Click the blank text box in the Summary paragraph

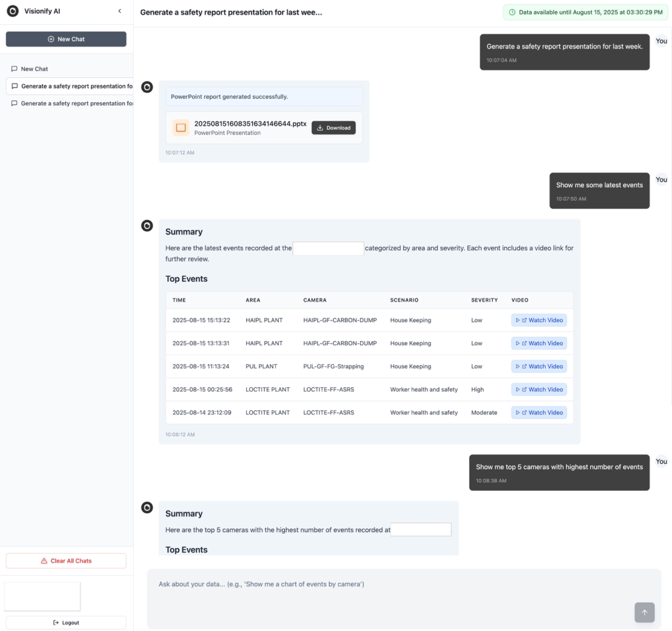tap(329, 248)
